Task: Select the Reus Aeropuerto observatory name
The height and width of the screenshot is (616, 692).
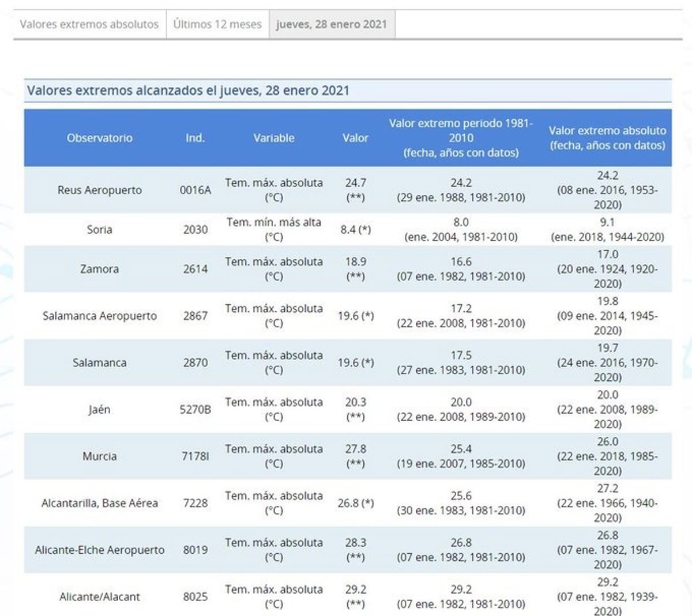Action: click(99, 190)
